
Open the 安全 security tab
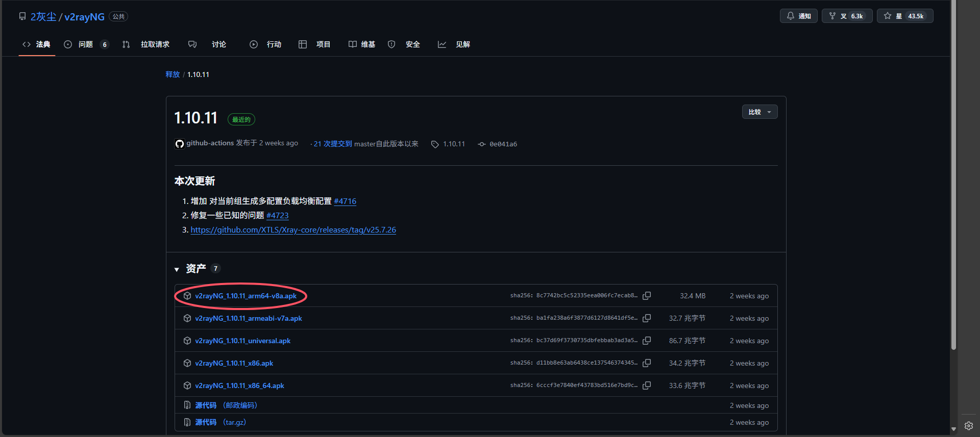click(x=404, y=44)
